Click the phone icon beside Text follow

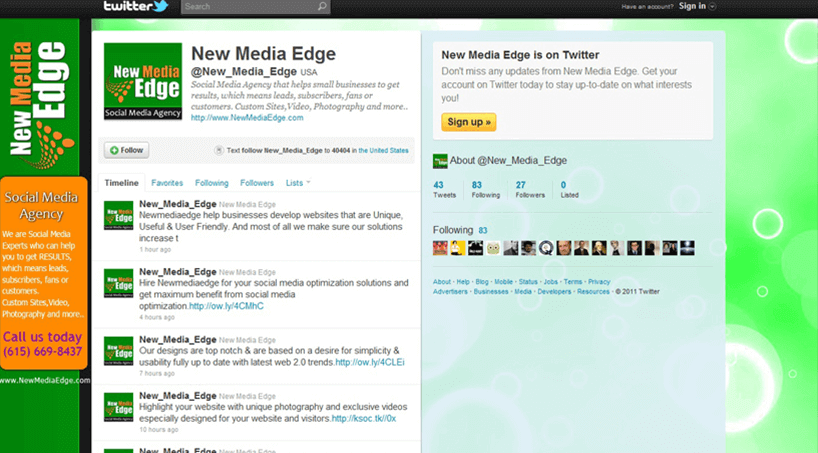219,150
